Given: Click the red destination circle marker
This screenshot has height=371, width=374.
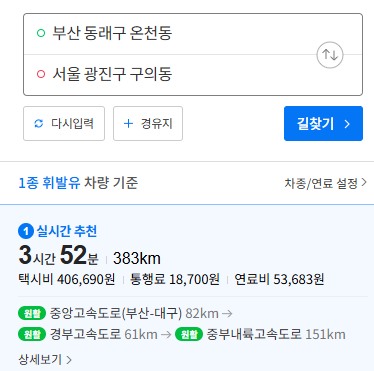Looking at the screenshot, I should (x=41, y=74).
